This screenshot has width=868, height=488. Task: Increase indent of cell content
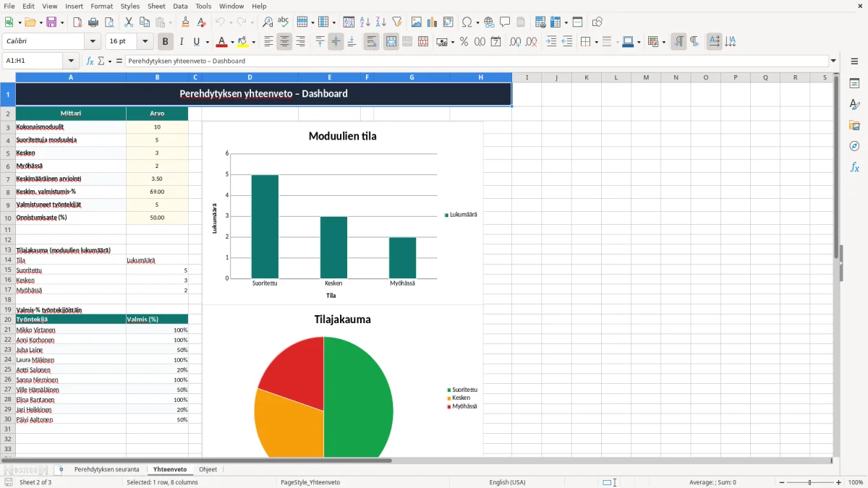pyautogui.click(x=551, y=42)
